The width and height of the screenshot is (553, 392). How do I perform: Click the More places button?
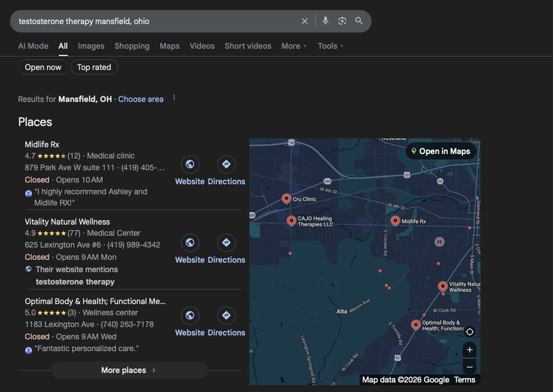click(x=129, y=370)
